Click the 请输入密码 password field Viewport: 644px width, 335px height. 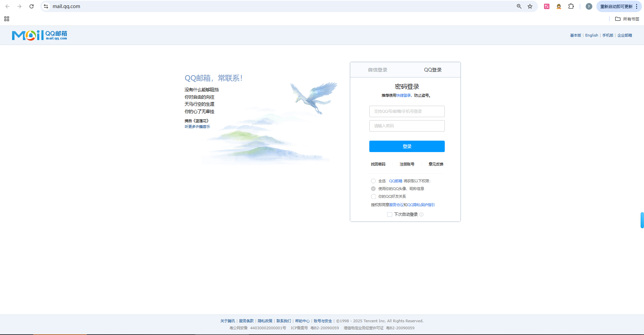point(407,126)
